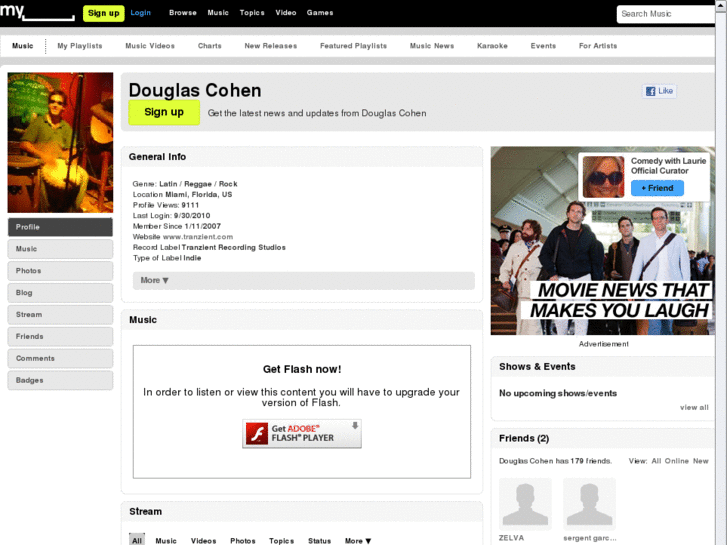The width and height of the screenshot is (727, 545).
Task: Expand the More bar in General Info
Action: pos(304,281)
